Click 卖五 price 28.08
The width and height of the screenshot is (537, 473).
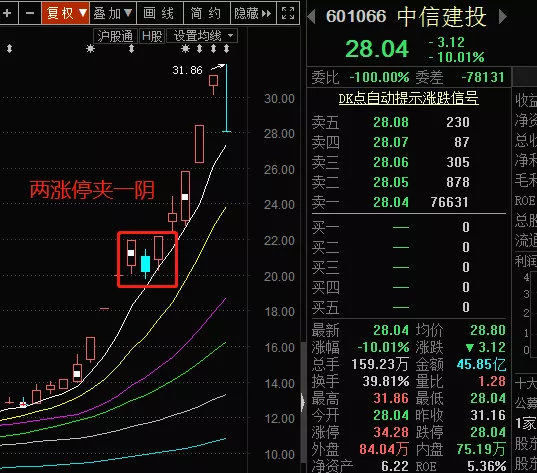coord(391,122)
